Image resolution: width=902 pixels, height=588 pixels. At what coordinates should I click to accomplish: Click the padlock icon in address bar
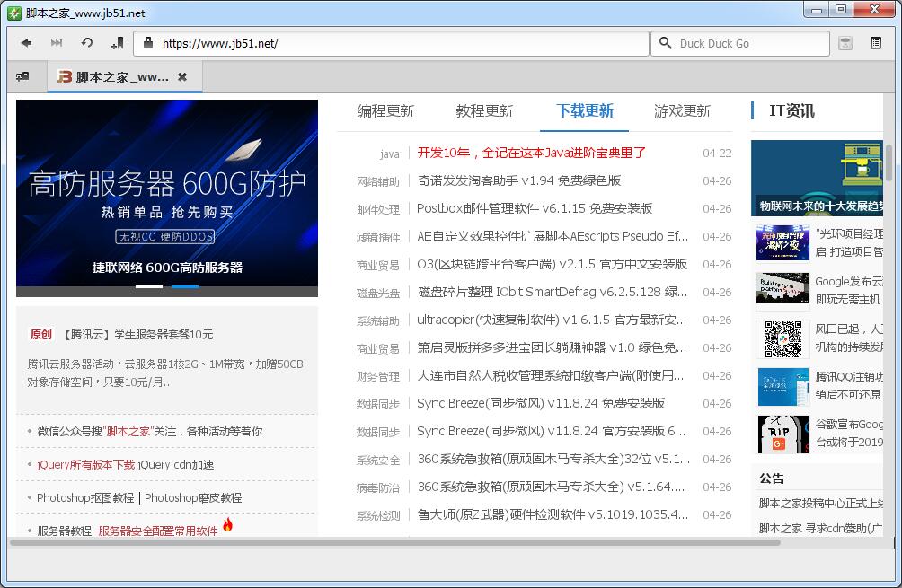pyautogui.click(x=148, y=43)
